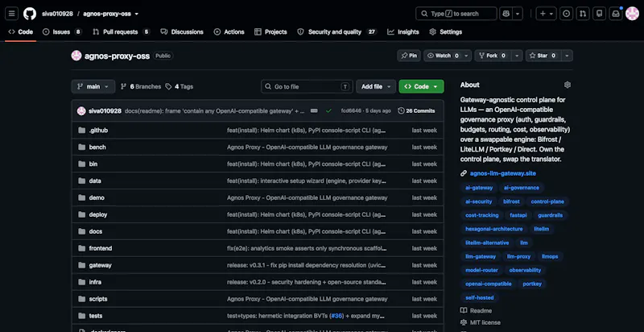The height and width of the screenshot is (332, 644).
Task: Go to GitHub home via Octocat logo
Action: click(30, 14)
